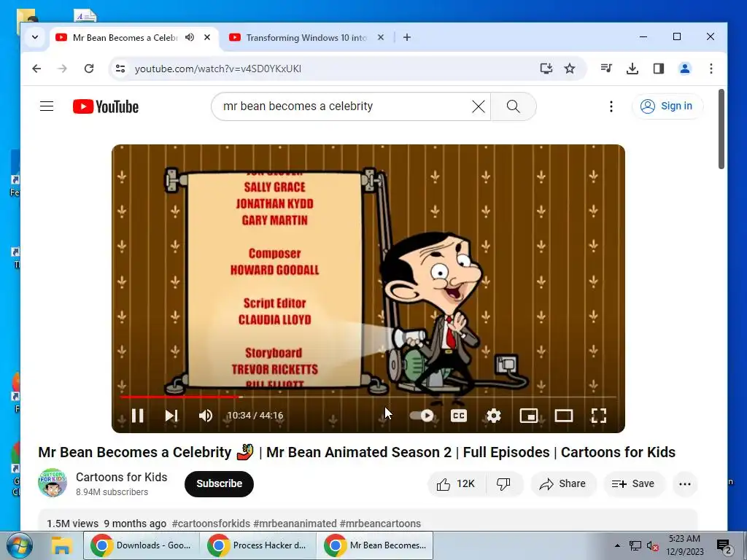Switch to Transforming Windows 10 tab
The width and height of the screenshot is (747, 560).
pyautogui.click(x=306, y=38)
